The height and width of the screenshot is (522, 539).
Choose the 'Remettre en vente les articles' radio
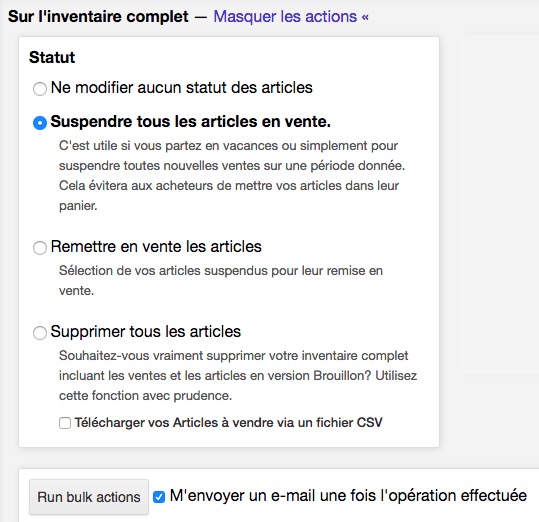point(40,248)
